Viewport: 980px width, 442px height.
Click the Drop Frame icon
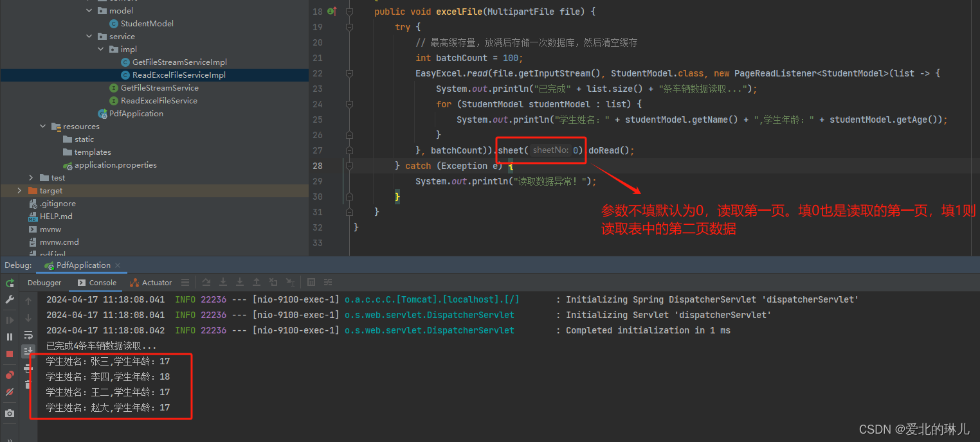(273, 283)
